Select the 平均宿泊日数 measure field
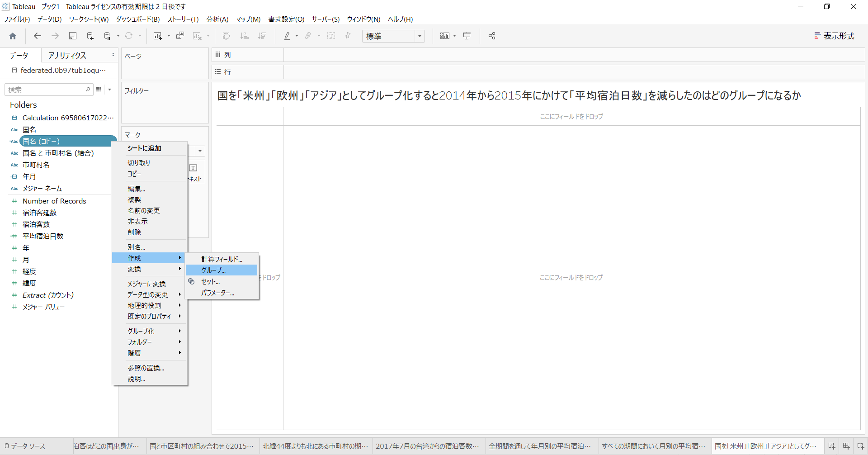The height and width of the screenshot is (455, 868). coord(43,236)
